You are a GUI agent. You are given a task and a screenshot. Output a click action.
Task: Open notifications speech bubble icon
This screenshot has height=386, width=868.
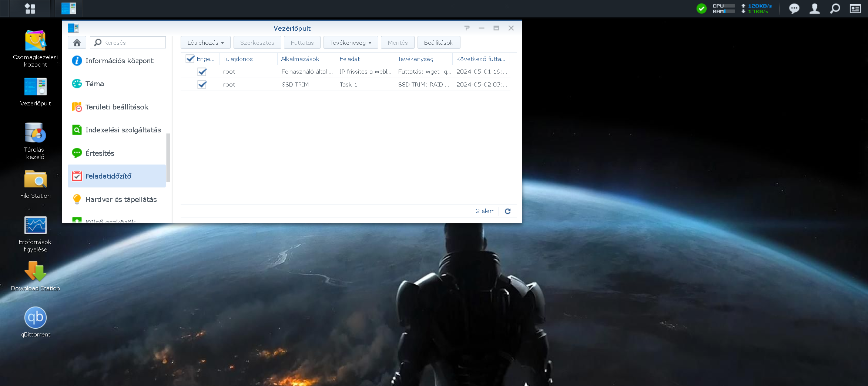tap(794, 9)
